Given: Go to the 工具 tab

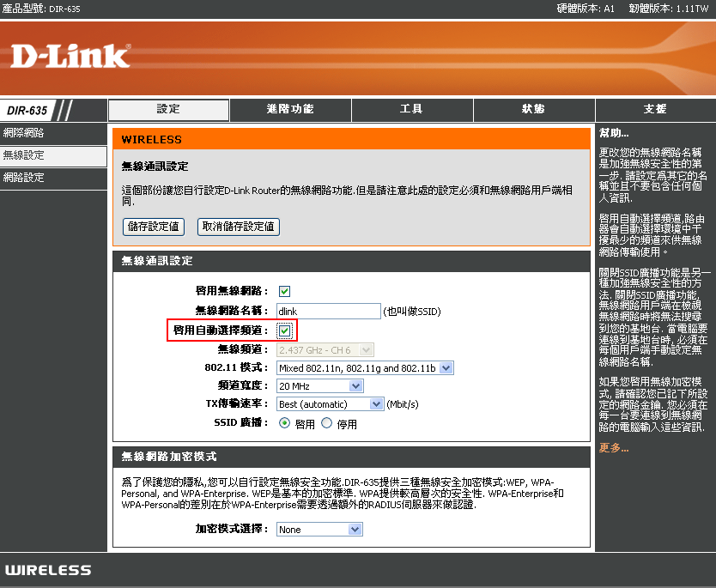Looking at the screenshot, I should pyautogui.click(x=412, y=110).
